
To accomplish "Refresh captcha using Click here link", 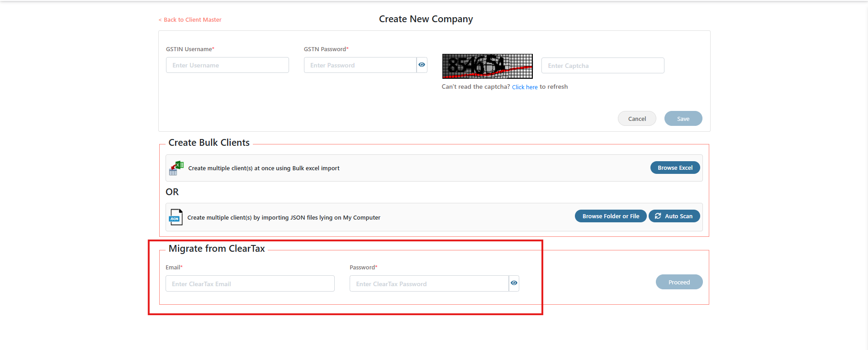I will point(525,87).
